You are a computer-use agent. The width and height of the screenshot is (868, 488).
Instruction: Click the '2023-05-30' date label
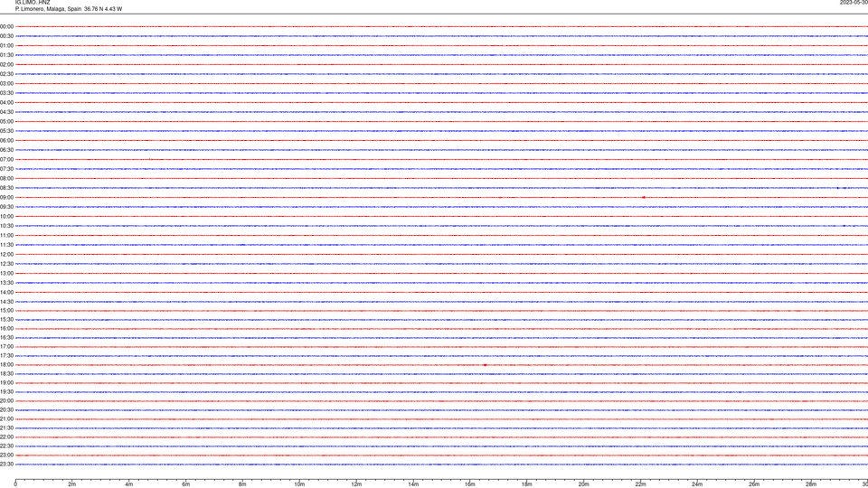[854, 2]
